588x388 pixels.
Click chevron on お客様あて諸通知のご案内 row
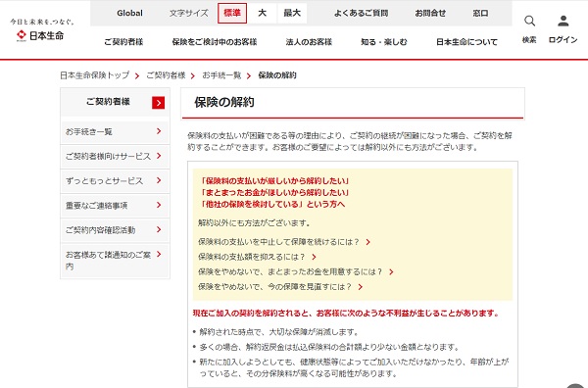[x=159, y=254]
